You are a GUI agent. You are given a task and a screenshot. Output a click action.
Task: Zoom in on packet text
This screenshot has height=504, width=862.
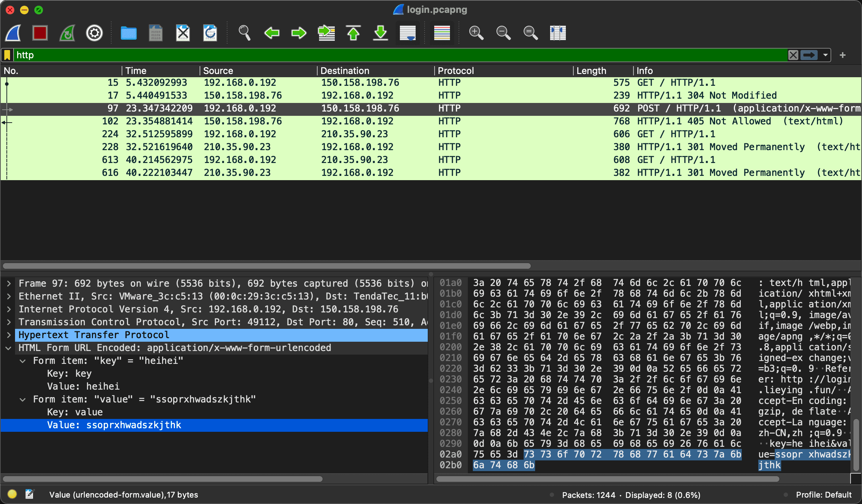point(476,33)
